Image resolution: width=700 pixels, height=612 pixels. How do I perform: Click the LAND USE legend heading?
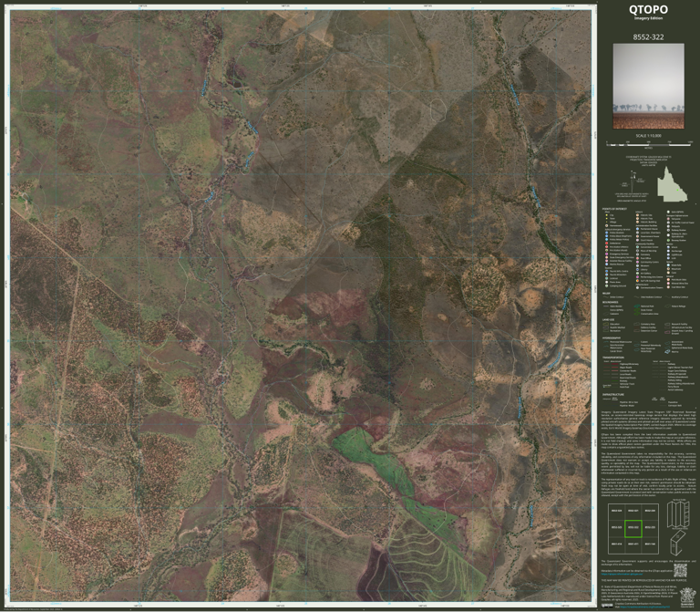(609, 320)
